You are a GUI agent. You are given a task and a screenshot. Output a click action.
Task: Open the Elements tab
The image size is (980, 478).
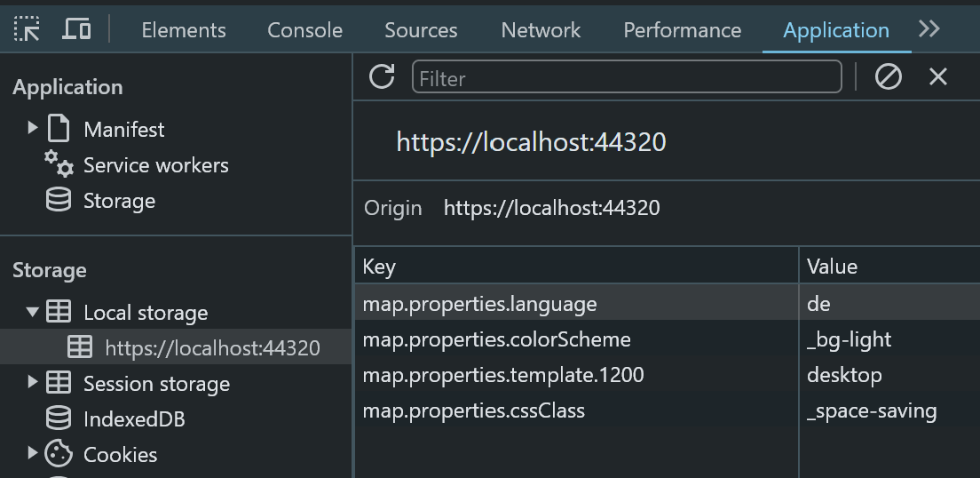184,30
